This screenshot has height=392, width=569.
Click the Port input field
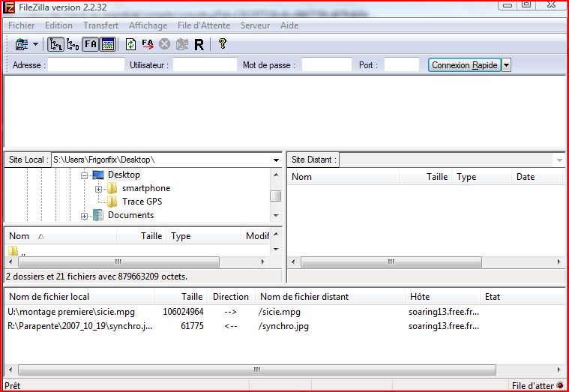[x=402, y=65]
